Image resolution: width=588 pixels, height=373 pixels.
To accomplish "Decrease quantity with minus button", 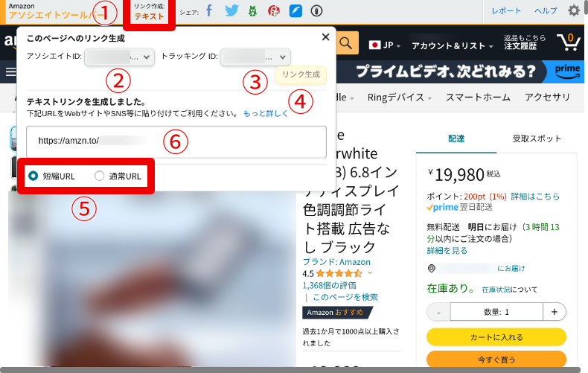I will pos(438,312).
